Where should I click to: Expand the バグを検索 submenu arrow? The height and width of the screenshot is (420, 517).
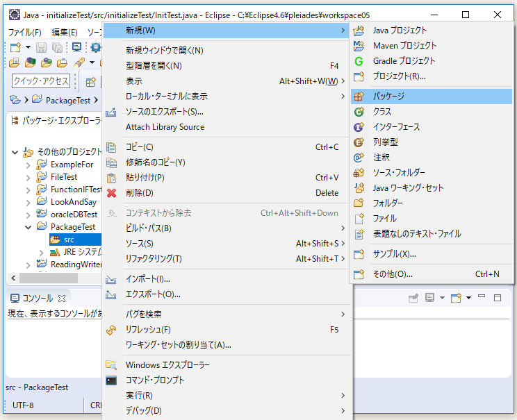(x=343, y=314)
